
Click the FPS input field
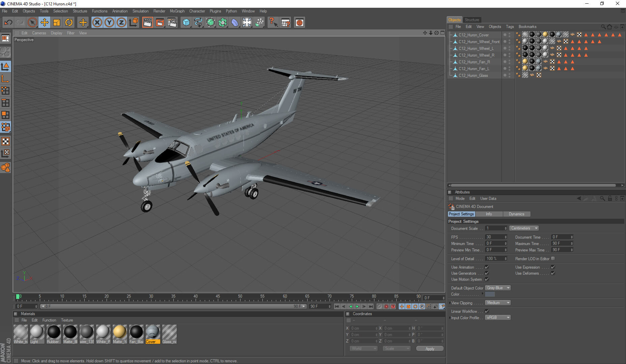coord(496,237)
